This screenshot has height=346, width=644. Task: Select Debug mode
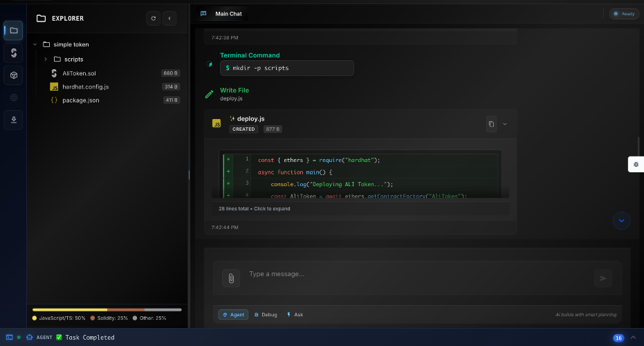point(266,315)
